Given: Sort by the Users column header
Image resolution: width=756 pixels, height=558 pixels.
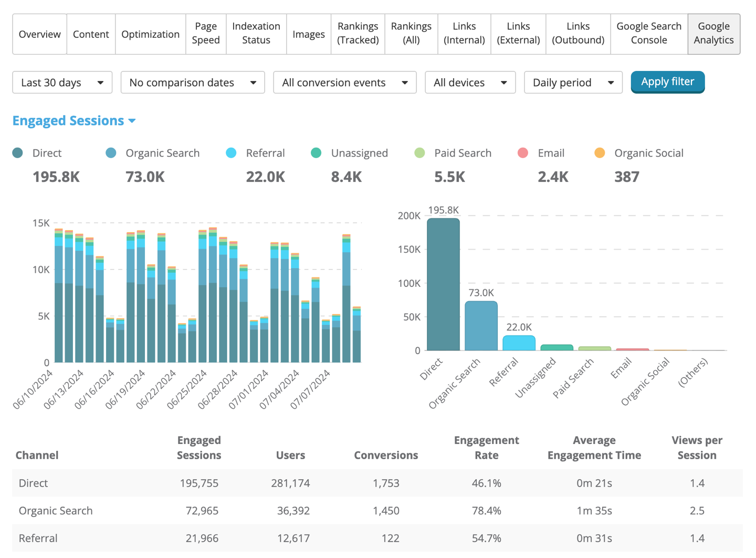Looking at the screenshot, I should coord(290,455).
